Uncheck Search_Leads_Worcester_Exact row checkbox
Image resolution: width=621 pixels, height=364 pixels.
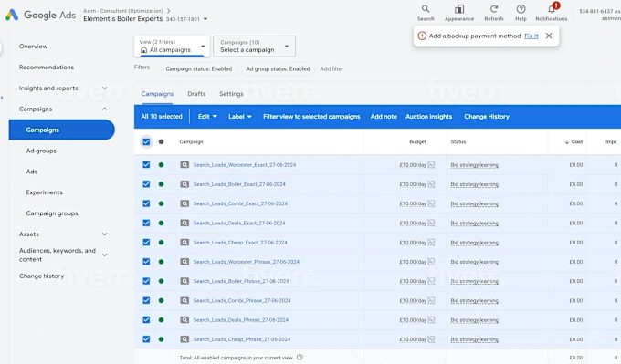146,164
